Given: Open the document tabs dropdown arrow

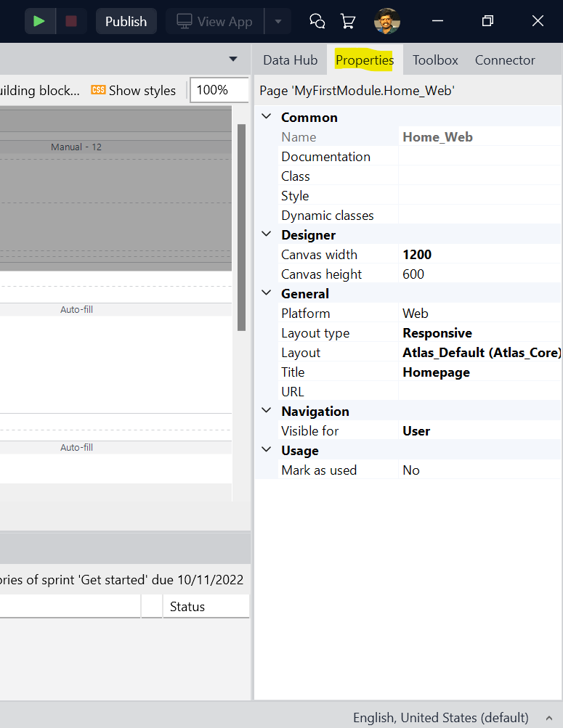Looking at the screenshot, I should tap(233, 60).
